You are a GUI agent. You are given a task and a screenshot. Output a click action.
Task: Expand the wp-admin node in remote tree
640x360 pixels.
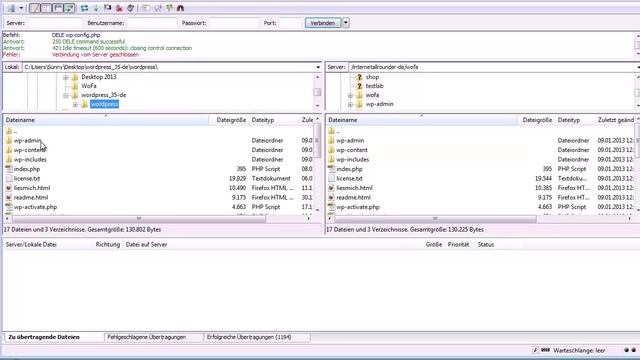pos(350,105)
